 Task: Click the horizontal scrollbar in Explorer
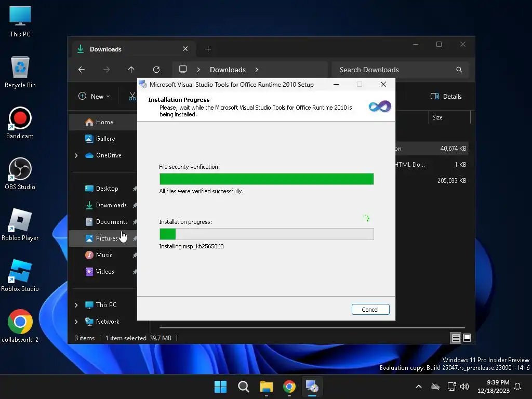pyautogui.click(x=312, y=328)
